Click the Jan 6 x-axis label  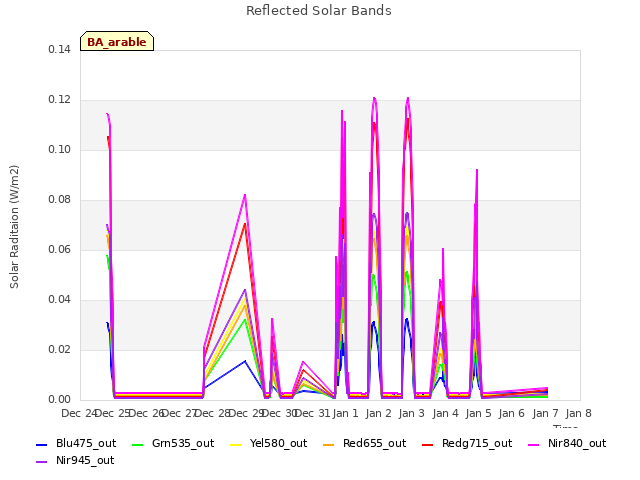coord(511,413)
